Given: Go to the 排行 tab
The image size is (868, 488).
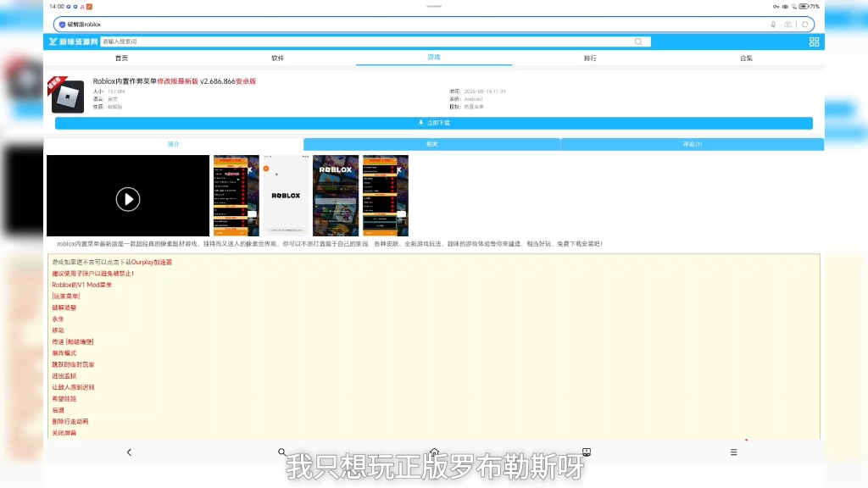Looking at the screenshot, I should point(590,58).
